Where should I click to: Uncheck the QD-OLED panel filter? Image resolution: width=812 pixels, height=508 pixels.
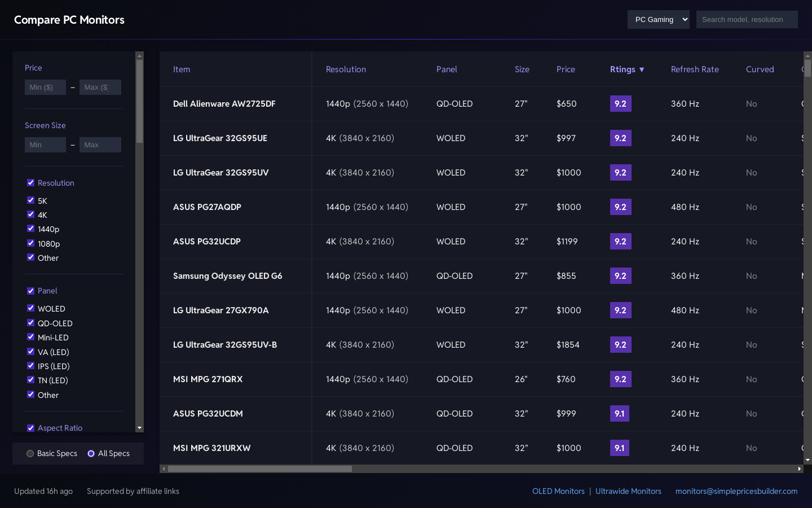(x=30, y=322)
